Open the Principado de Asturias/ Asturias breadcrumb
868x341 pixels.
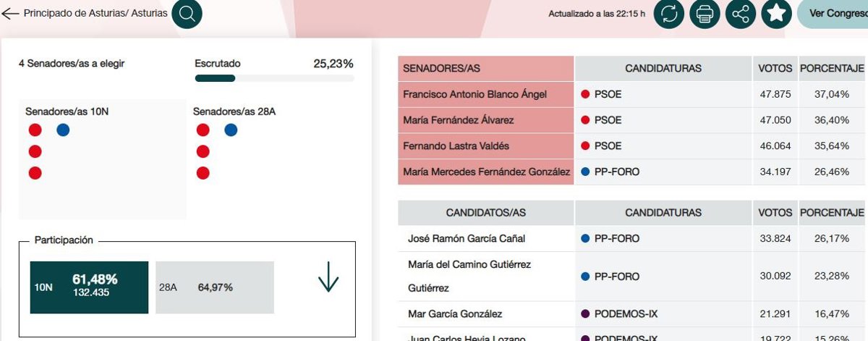pos(95,14)
